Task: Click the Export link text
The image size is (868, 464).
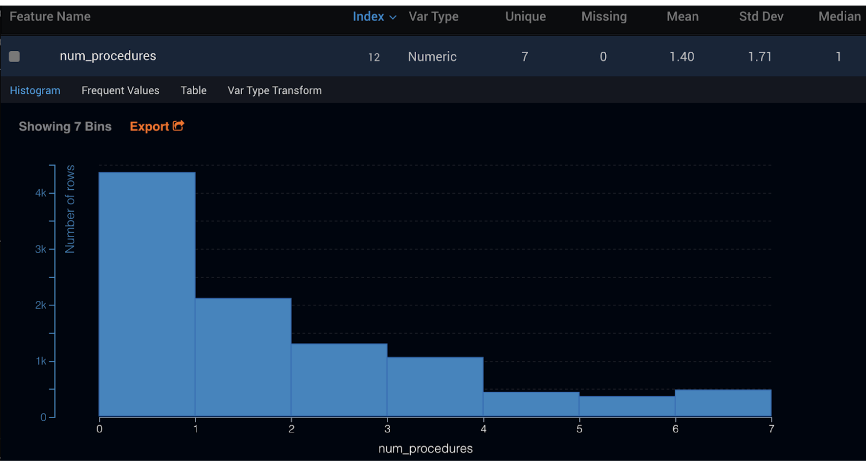Action: [149, 127]
